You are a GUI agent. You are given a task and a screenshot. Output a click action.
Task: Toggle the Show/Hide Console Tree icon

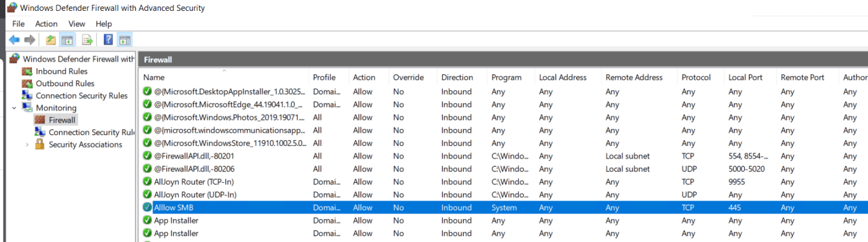(67, 40)
